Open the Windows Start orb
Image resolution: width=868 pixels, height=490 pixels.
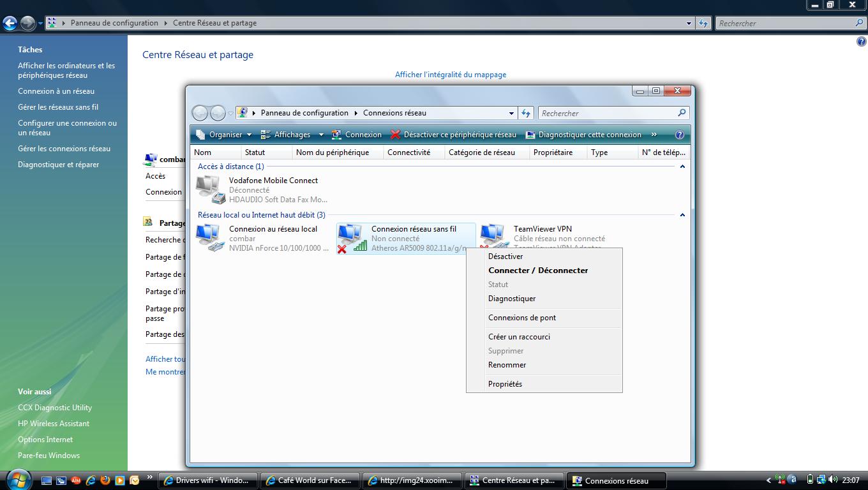tap(17, 479)
